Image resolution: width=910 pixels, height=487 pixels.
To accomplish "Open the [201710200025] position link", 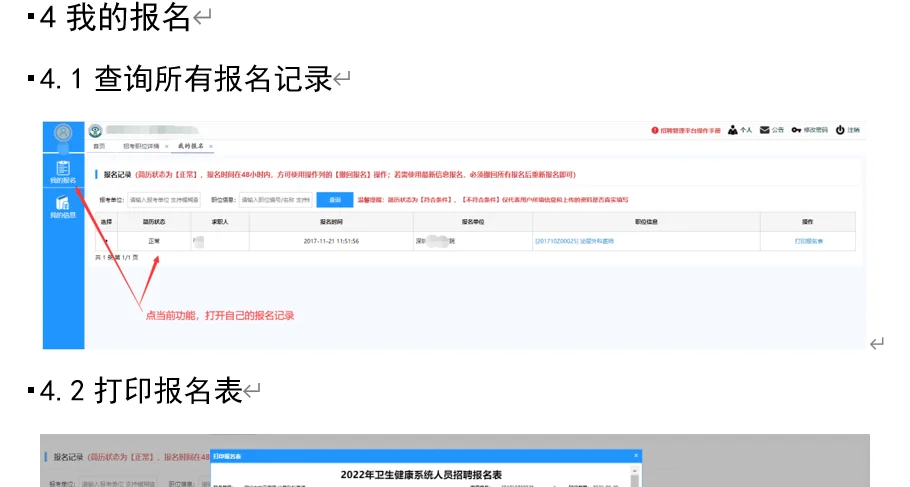I will (x=575, y=241).
